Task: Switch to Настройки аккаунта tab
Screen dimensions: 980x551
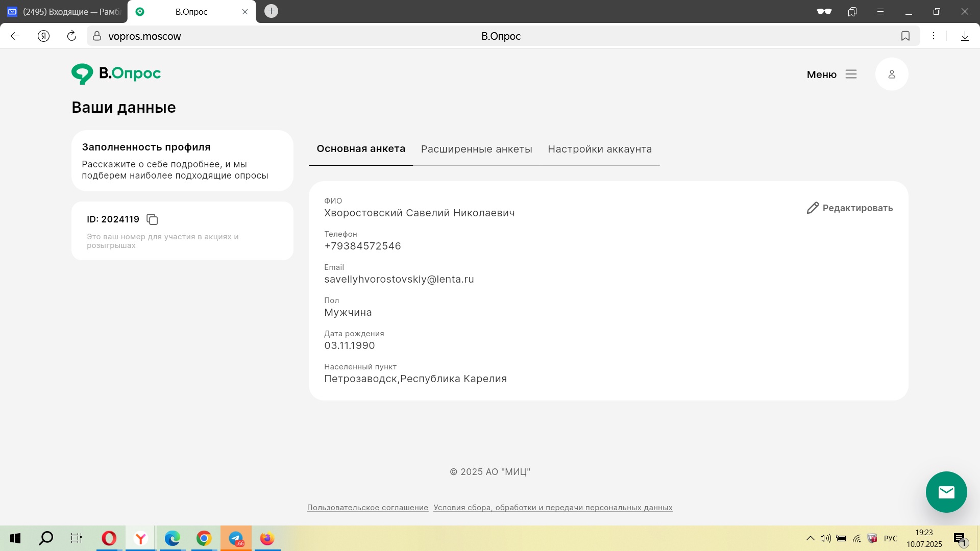Action: [600, 149]
